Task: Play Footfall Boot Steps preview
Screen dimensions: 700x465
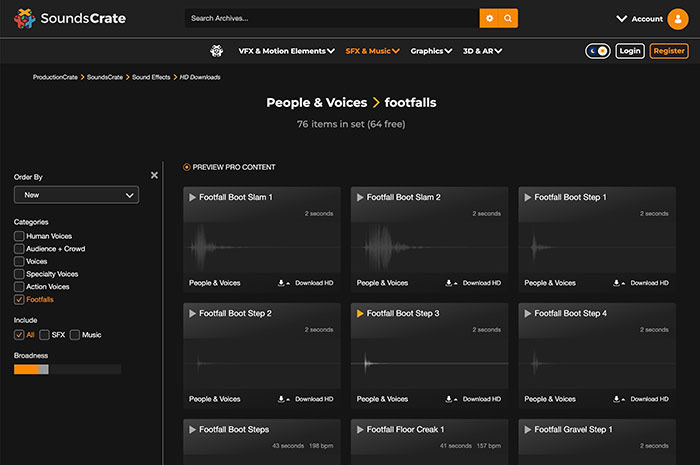Action: 192,429
